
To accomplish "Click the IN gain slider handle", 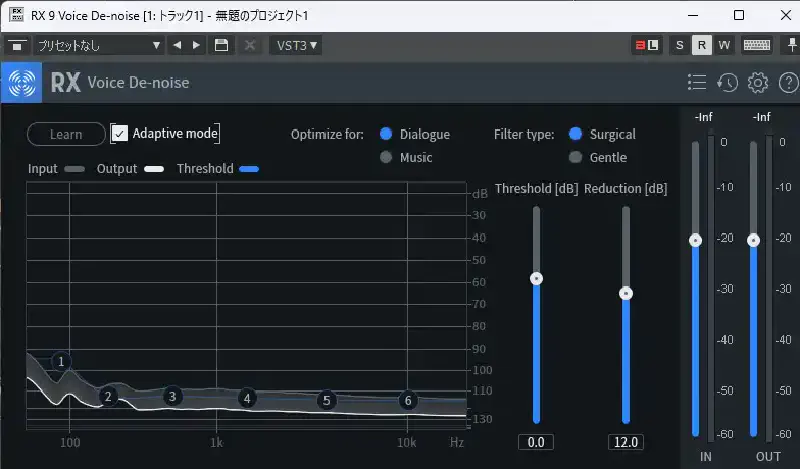I will [695, 240].
